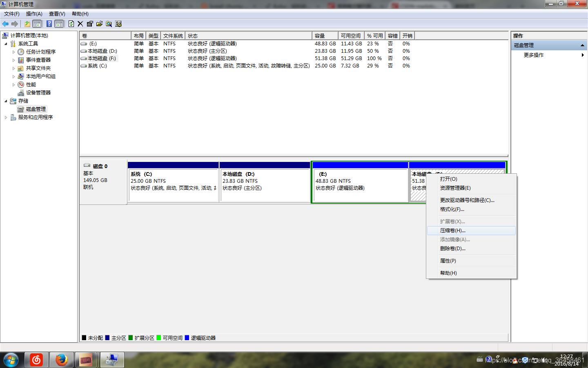The width and height of the screenshot is (588, 368).
Task: Expand the 本地用户和组 tree node
Action: coord(13,76)
